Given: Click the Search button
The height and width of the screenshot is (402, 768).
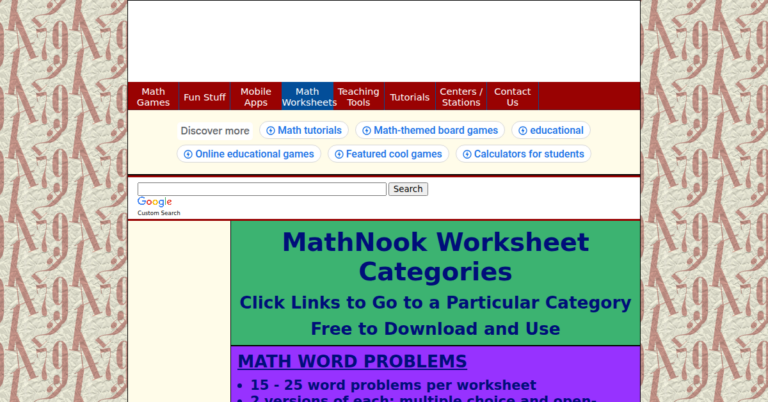Looking at the screenshot, I should (x=408, y=189).
